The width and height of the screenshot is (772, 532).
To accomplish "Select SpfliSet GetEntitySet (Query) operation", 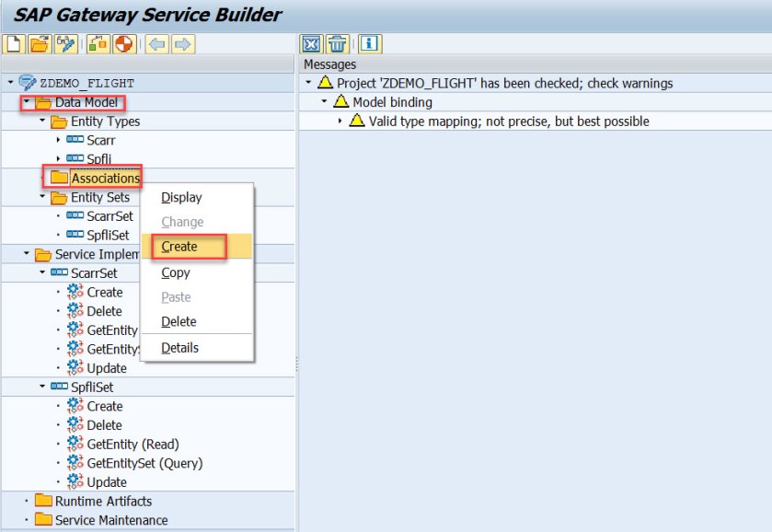I will (144, 464).
